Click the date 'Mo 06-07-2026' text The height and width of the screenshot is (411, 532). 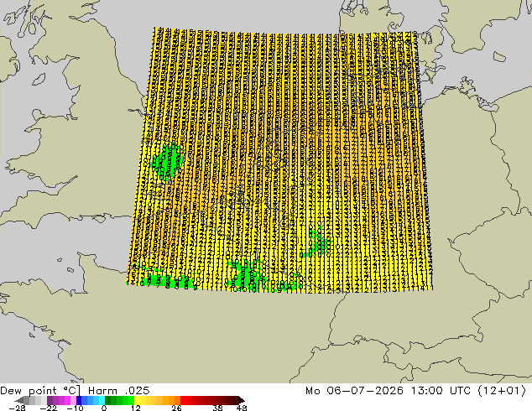pos(354,391)
